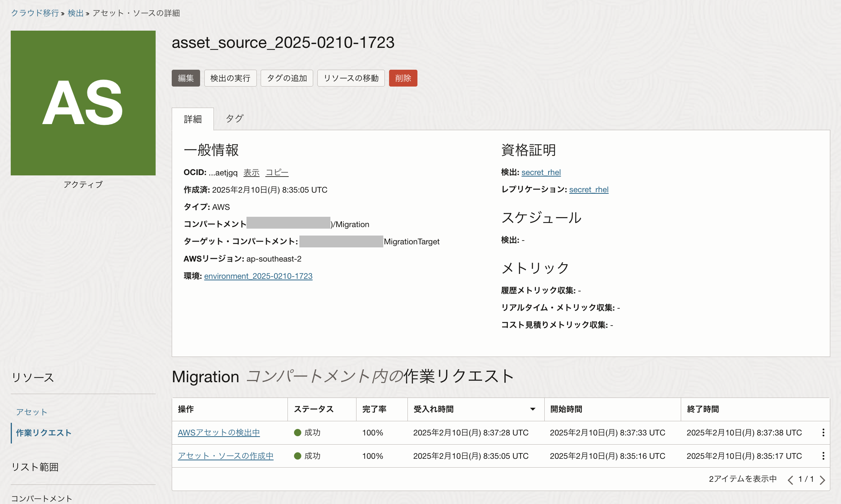This screenshot has width=841, height=504.
Task: Go to next page of work requests
Action: click(x=822, y=480)
